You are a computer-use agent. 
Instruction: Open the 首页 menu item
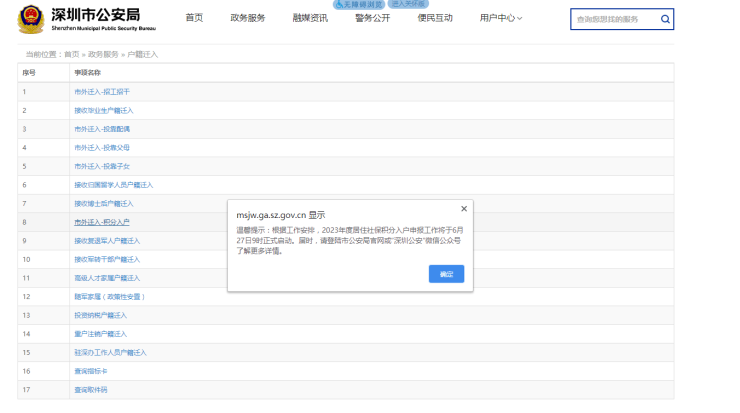194,19
